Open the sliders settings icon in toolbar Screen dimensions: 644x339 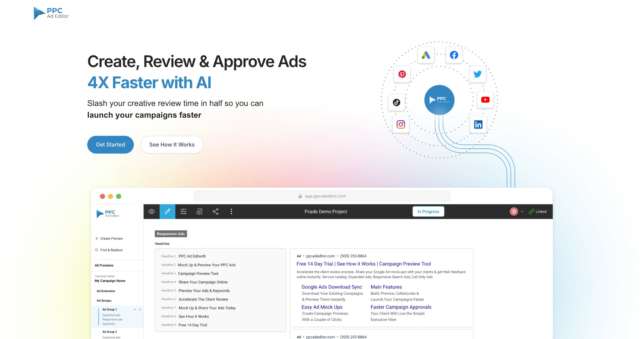coord(183,212)
